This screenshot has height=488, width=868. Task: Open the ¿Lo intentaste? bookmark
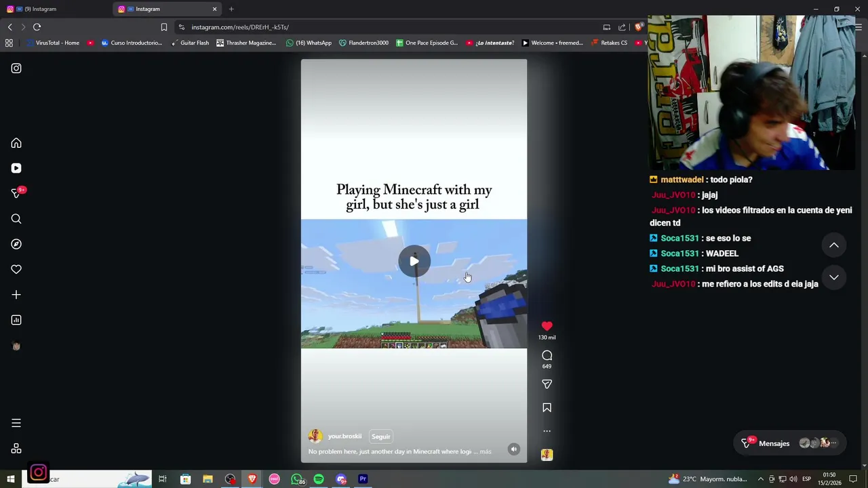tap(490, 43)
